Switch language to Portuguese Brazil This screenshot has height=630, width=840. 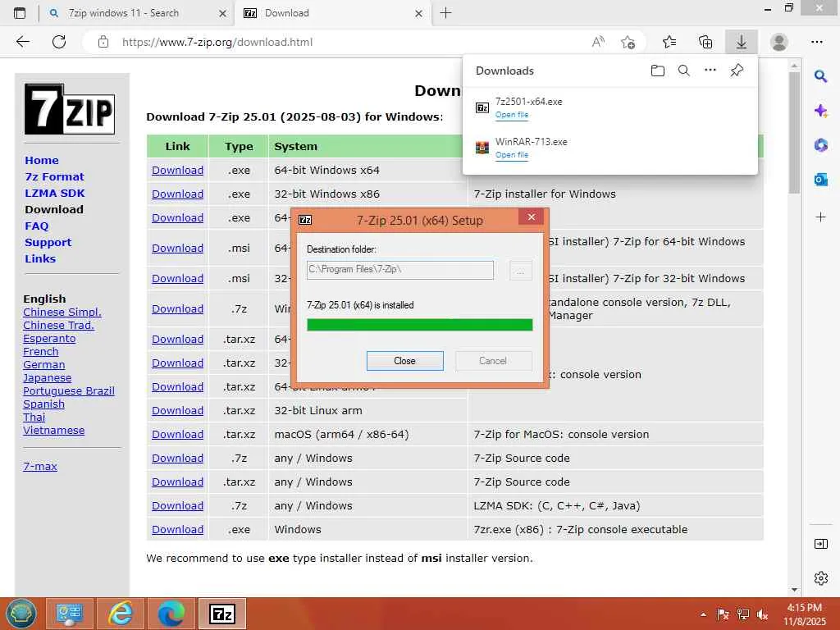[x=69, y=391]
